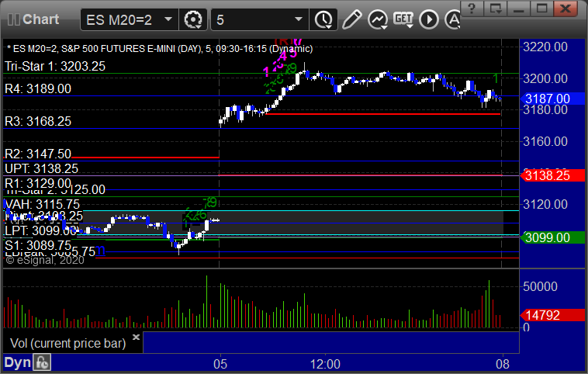Select the pencil drawing tools icon
Viewport: 588px width, 374px height.
click(x=351, y=19)
